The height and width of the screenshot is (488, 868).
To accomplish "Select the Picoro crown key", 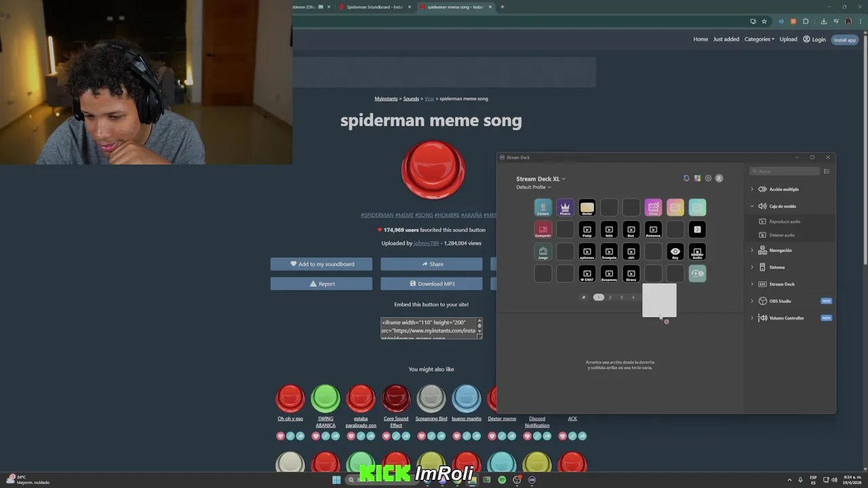I will pyautogui.click(x=565, y=207).
